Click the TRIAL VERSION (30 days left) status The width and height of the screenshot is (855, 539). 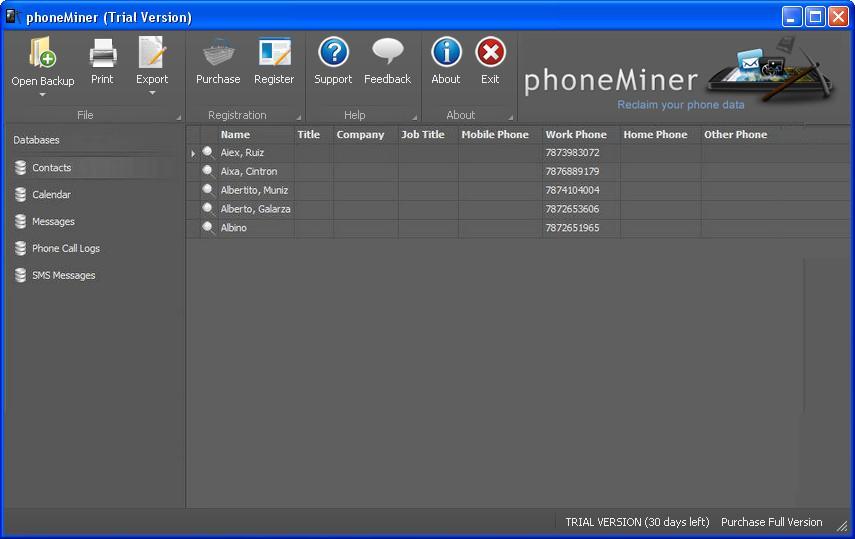pos(637,523)
